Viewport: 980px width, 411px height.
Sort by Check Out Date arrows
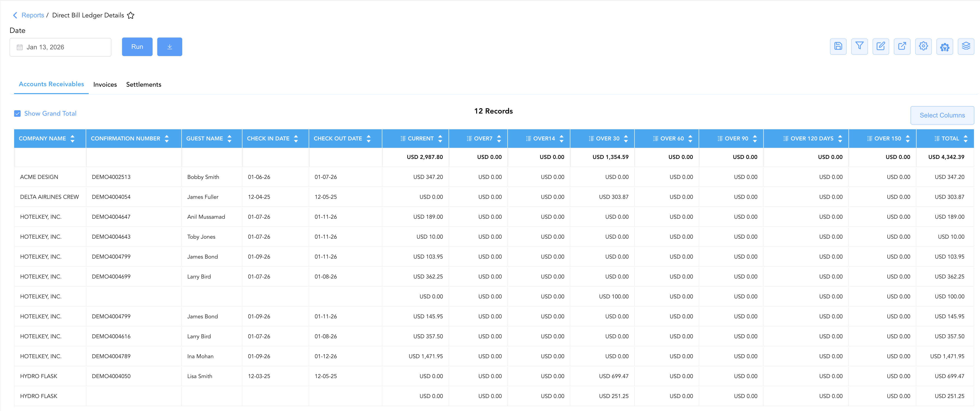point(369,139)
